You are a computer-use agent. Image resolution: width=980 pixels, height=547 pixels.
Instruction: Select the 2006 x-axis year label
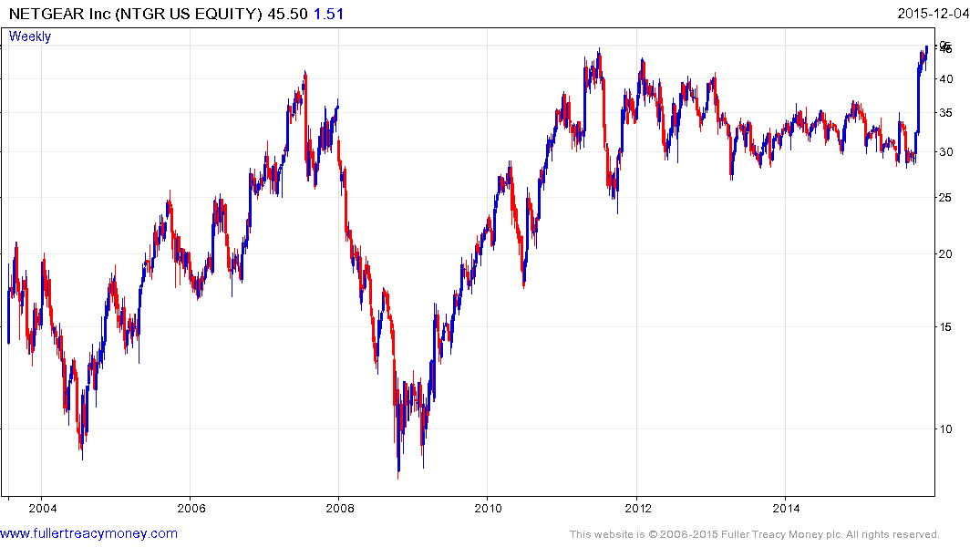[191, 508]
